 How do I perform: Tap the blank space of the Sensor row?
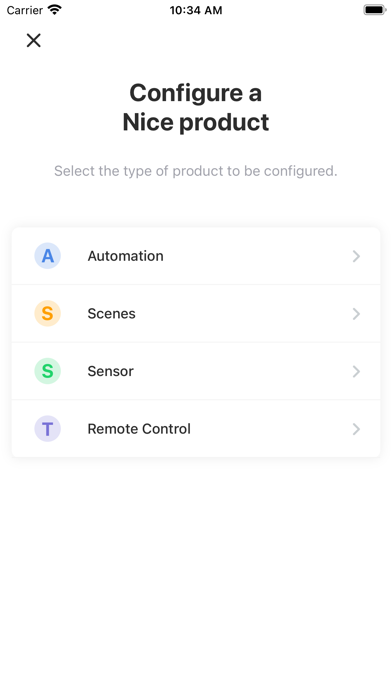pyautogui.click(x=242, y=372)
